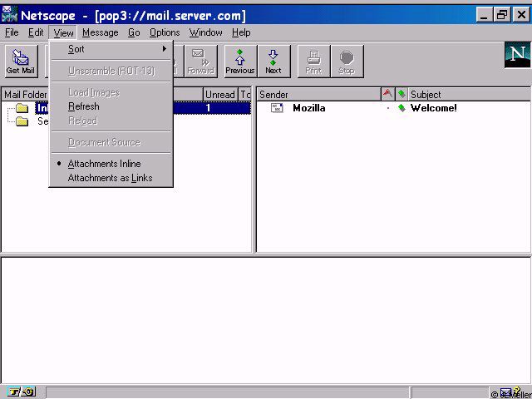Restore down the Netscape window
This screenshot has width=532, height=399.
[x=502, y=15]
